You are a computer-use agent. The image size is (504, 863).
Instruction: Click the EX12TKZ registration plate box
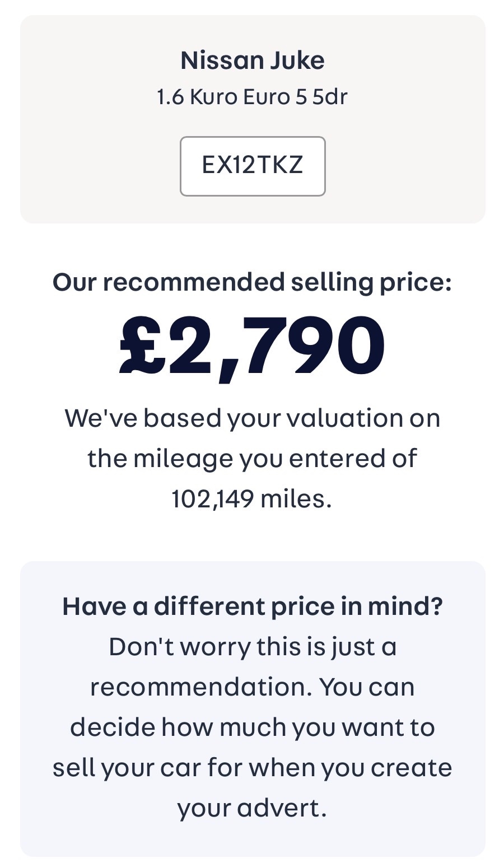point(252,166)
